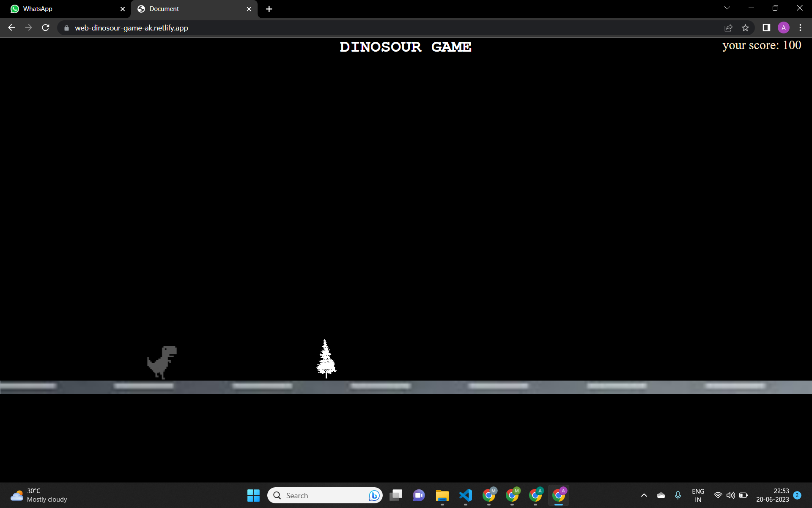Image resolution: width=812 pixels, height=508 pixels.
Task: Reload the dinosaur game page
Action: coord(46,28)
